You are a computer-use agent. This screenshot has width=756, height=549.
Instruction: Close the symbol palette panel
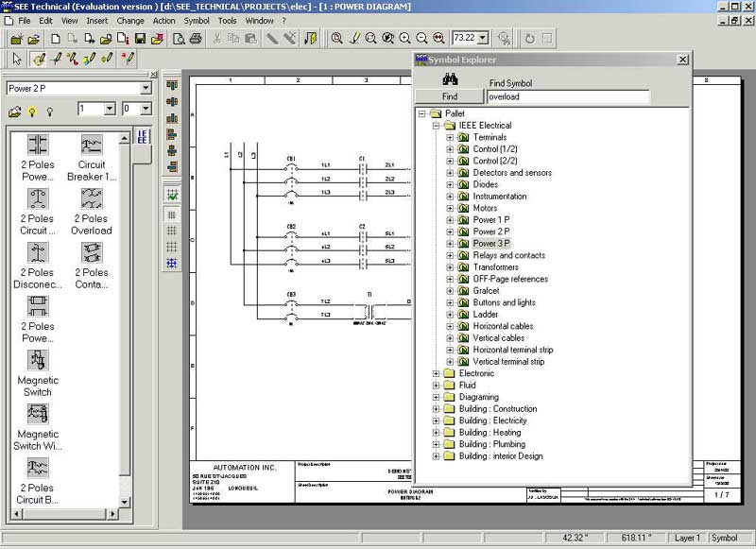pos(153,75)
